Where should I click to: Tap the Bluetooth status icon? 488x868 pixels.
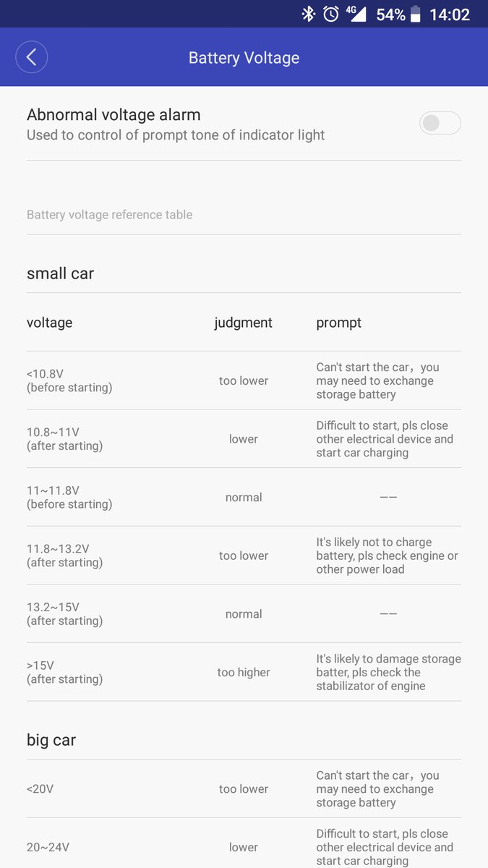[x=309, y=14]
